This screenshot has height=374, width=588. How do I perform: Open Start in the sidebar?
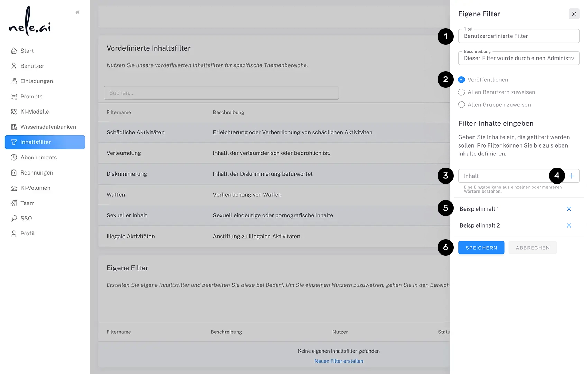pos(45,51)
